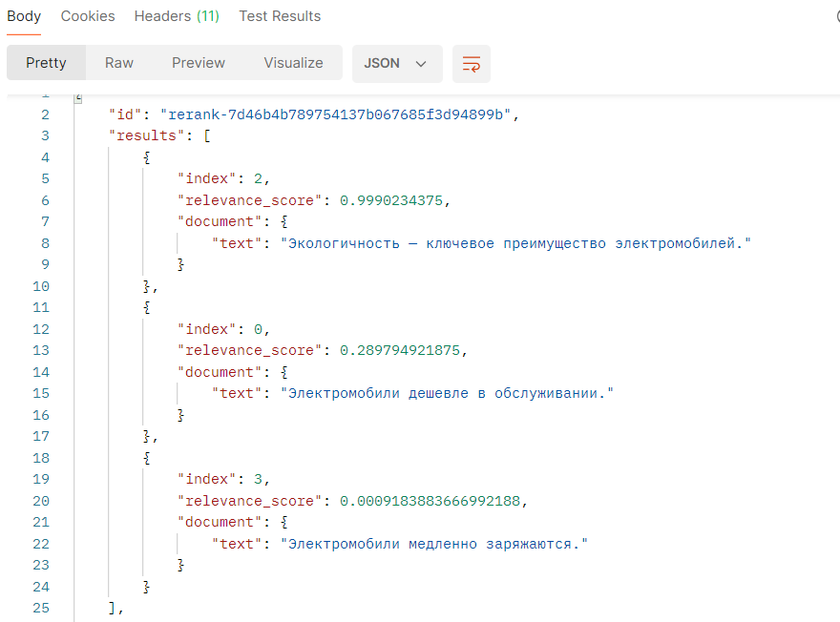Select the Preview view mode
Image resolution: width=840 pixels, height=622 pixels.
click(x=199, y=63)
